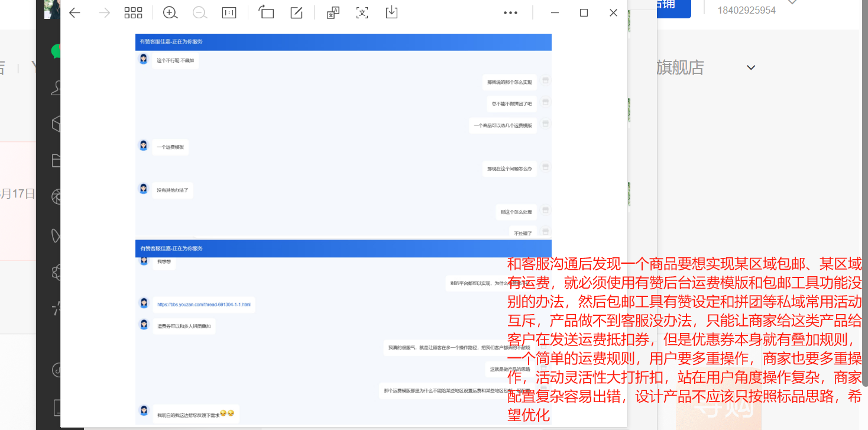Open contacts in the WeChat sidebar
Screen dimensions: 868x430
(x=57, y=88)
